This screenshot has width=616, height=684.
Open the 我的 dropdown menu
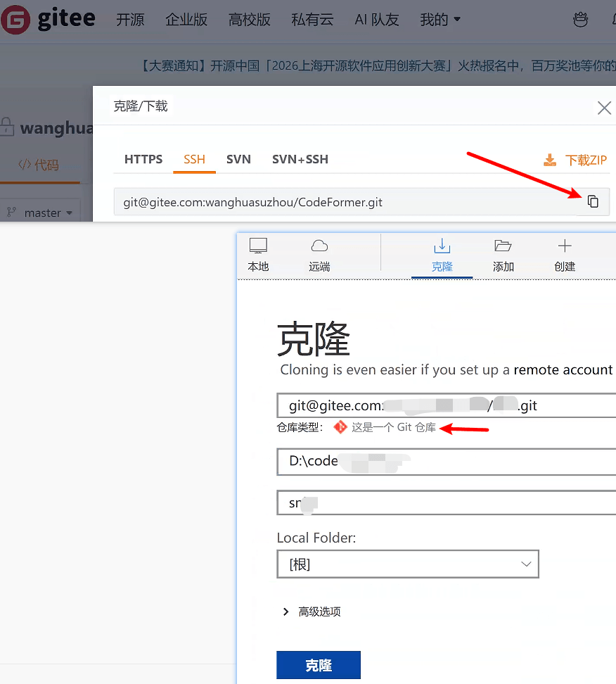[440, 20]
